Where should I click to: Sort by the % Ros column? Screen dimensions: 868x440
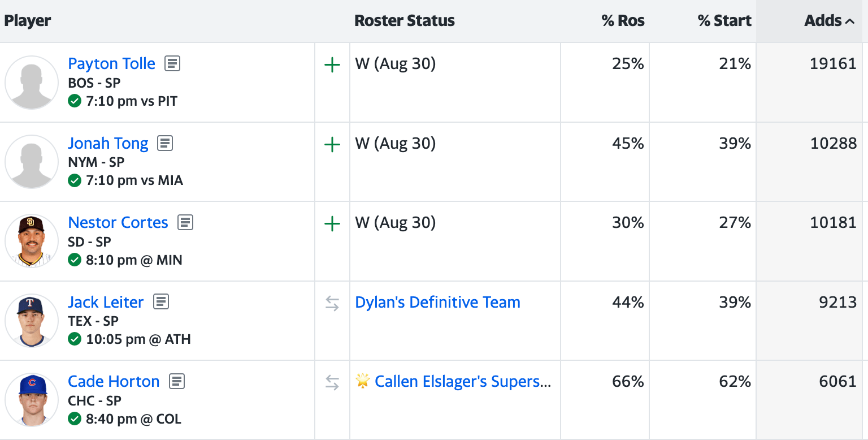pyautogui.click(x=623, y=21)
